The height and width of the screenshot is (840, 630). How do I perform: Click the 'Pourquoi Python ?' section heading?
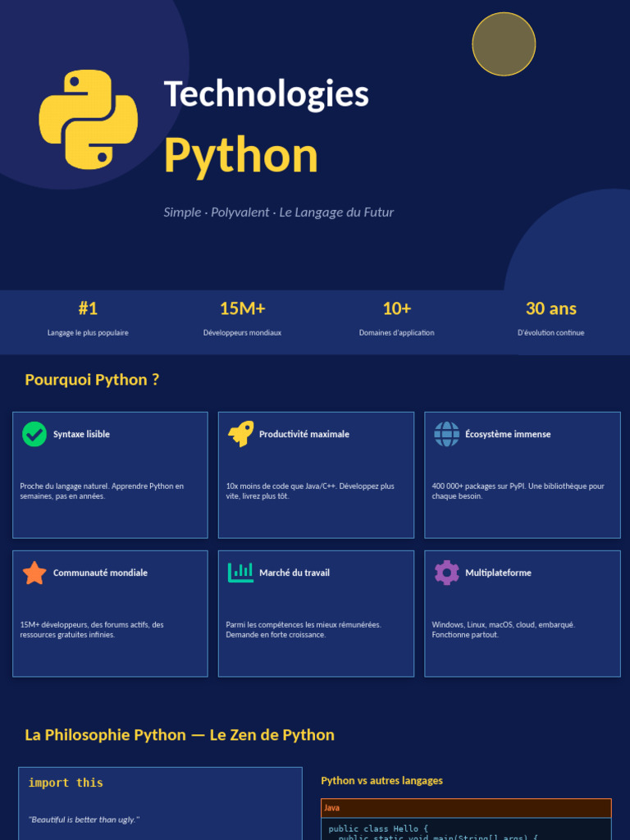[92, 380]
